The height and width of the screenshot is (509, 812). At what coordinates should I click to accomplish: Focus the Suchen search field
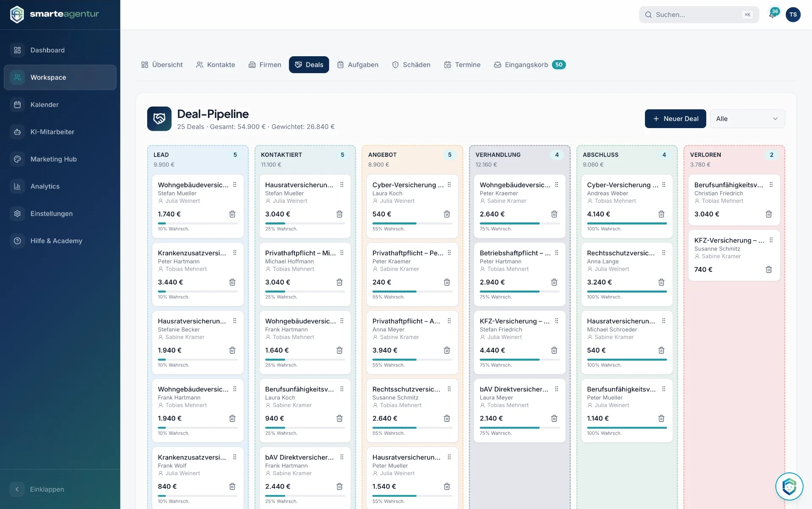pyautogui.click(x=699, y=14)
